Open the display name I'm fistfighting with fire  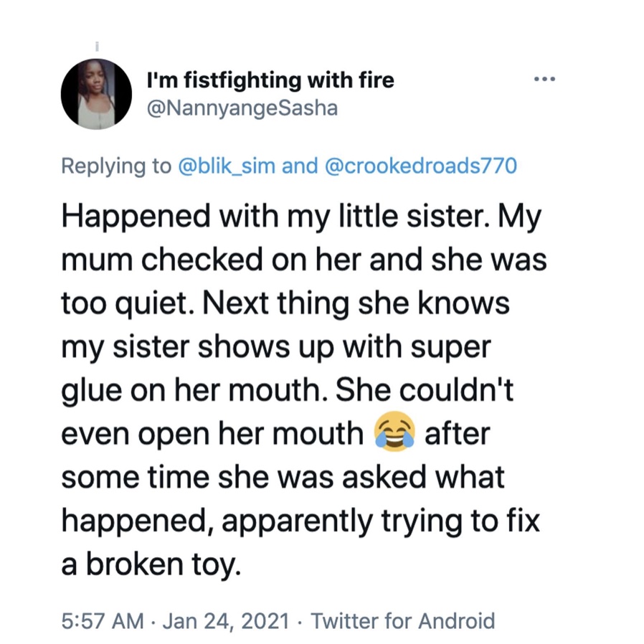point(270,80)
